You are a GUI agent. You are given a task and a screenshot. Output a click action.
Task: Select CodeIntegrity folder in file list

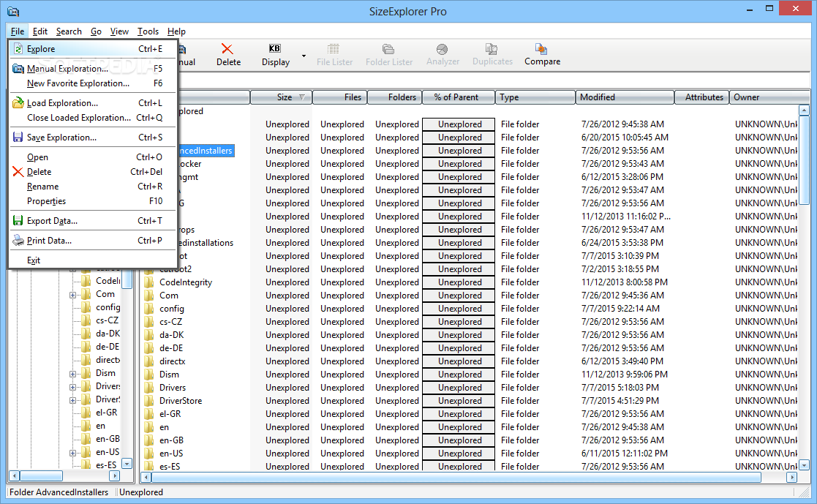pos(186,282)
